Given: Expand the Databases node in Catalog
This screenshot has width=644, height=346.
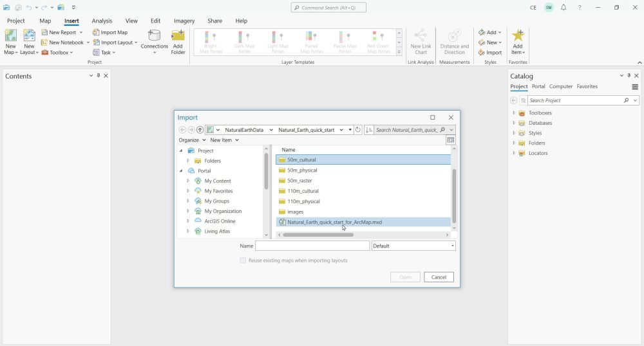Looking at the screenshot, I should point(514,123).
